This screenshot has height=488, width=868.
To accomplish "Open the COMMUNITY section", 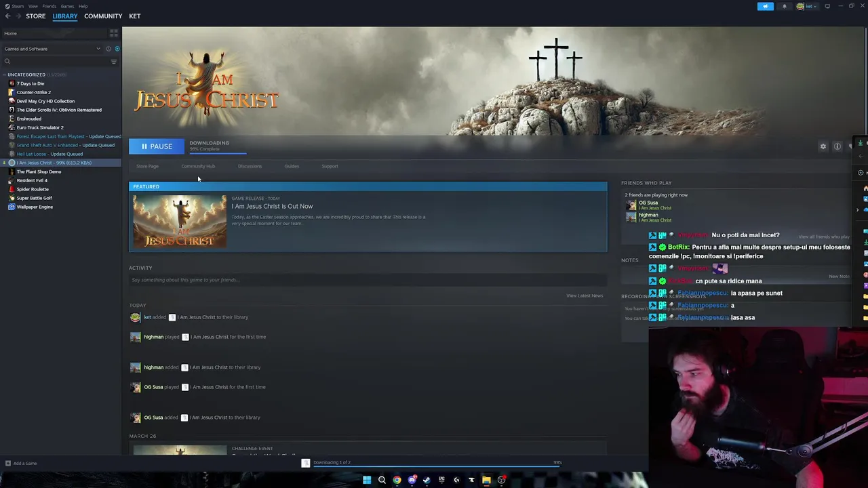I will click(x=103, y=16).
